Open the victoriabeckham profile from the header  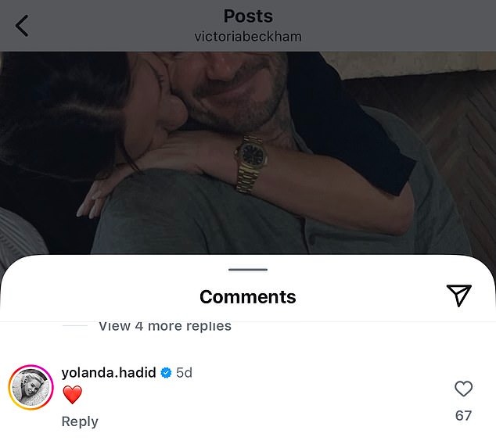248,37
